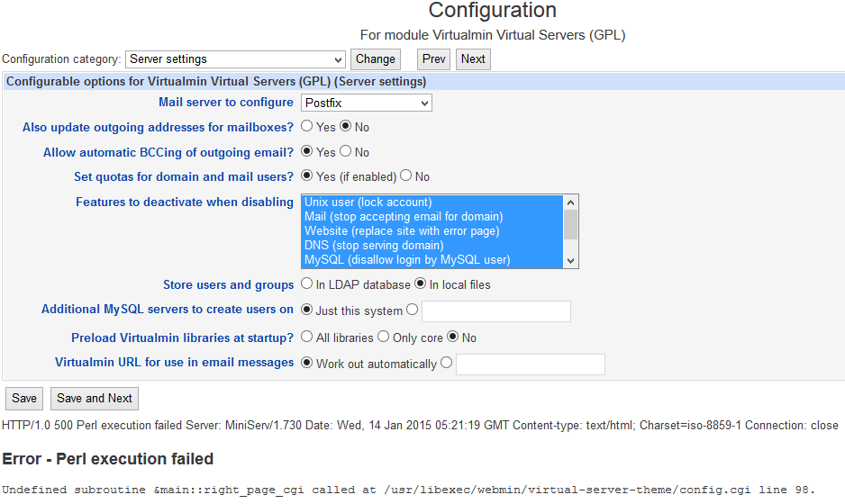Open the Configuration category dropdown
The image size is (845, 504).
tap(235, 59)
